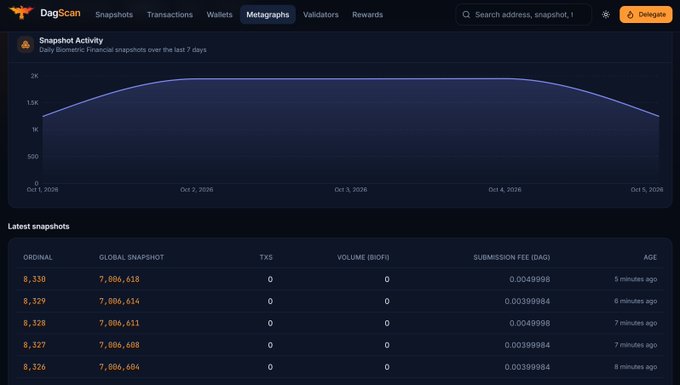
Task: Click the flame icon on Delegate
Action: [630, 15]
